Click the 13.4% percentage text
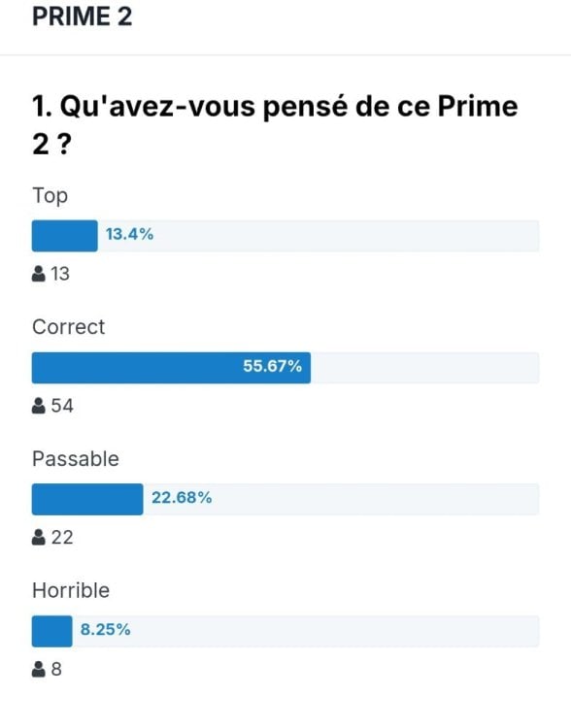This screenshot has width=571, height=728. [129, 234]
